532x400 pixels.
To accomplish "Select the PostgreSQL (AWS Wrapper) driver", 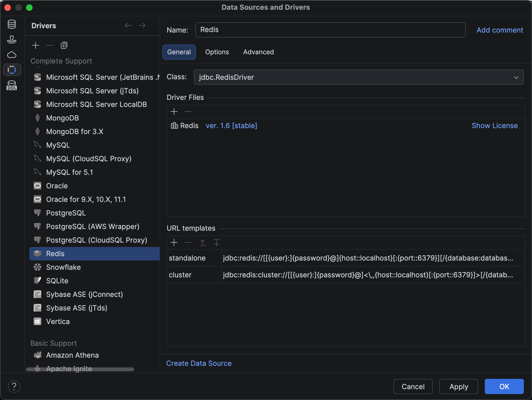I will (x=94, y=226).
